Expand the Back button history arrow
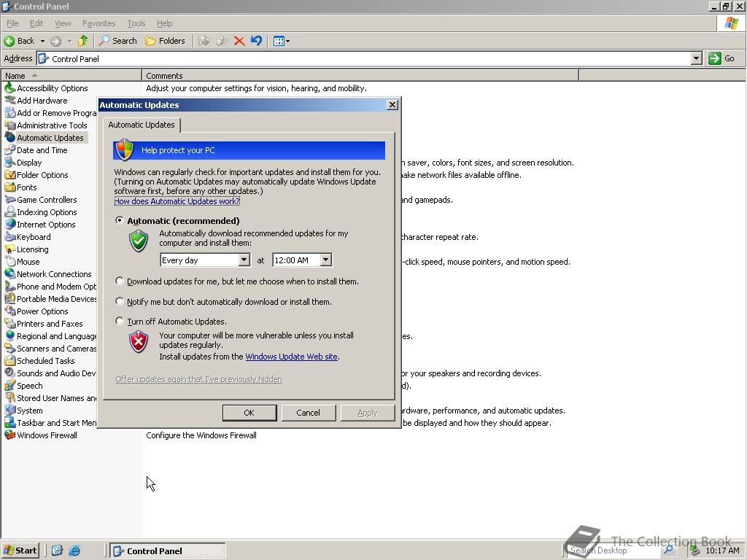This screenshot has height=560, width=747. click(42, 41)
